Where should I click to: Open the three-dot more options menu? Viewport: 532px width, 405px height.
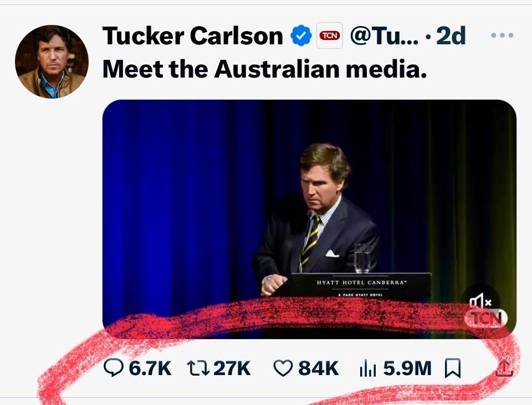pos(502,36)
